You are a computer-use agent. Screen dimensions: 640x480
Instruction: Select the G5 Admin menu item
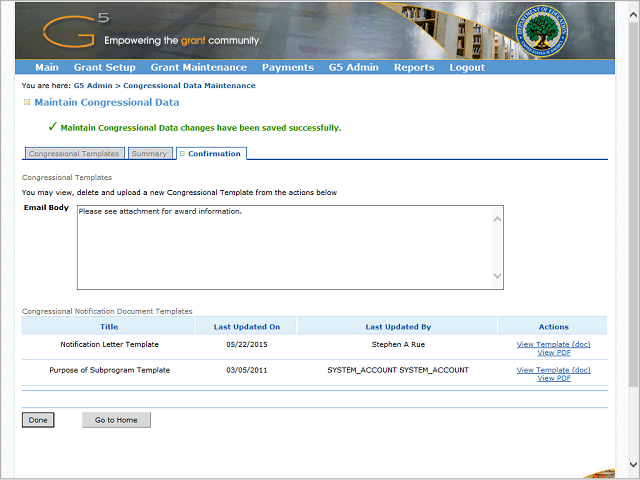coord(353,68)
